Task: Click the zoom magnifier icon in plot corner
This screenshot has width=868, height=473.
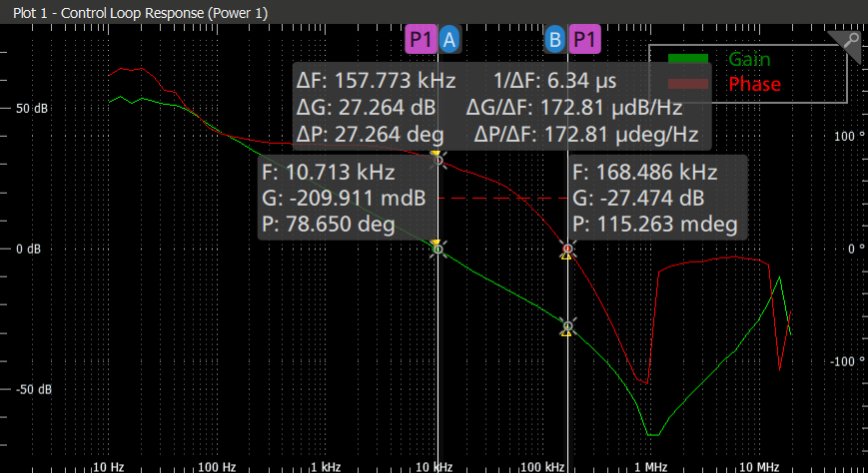Action: 850,42
